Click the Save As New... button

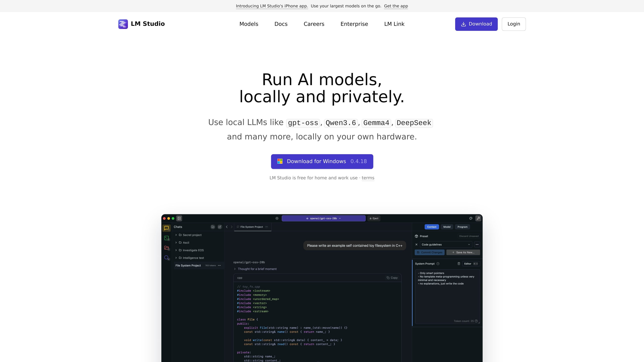(463, 252)
